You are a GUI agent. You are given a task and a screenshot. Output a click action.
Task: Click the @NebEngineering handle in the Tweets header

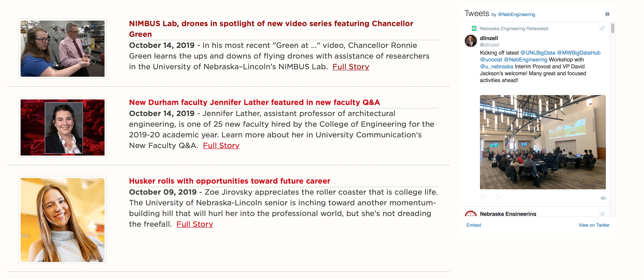click(516, 15)
